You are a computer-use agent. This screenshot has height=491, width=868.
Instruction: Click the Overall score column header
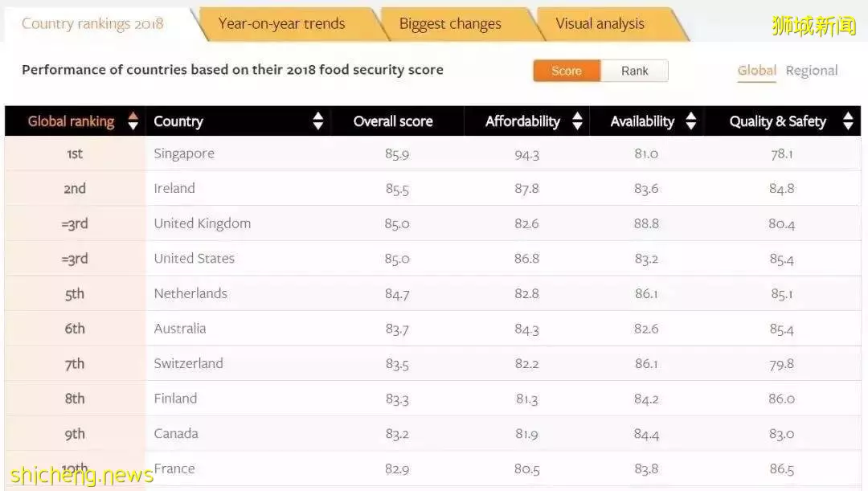(x=393, y=121)
